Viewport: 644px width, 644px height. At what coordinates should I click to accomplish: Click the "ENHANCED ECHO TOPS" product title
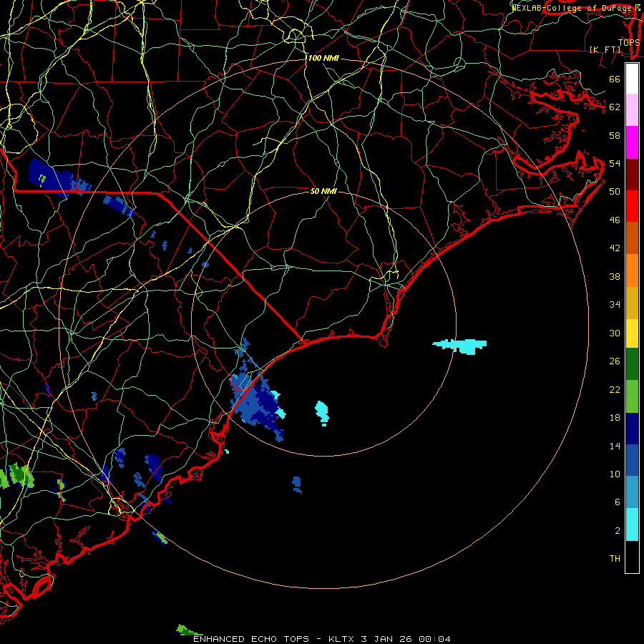[x=251, y=639]
